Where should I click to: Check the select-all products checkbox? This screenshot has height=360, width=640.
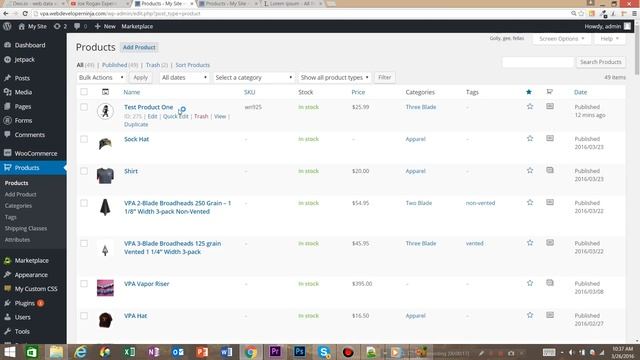tap(84, 92)
